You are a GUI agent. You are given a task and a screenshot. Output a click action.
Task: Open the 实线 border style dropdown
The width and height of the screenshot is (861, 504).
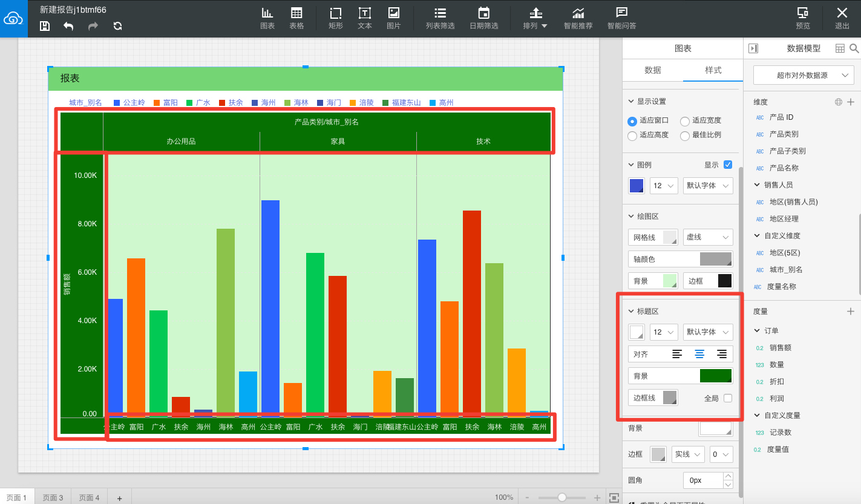click(688, 454)
